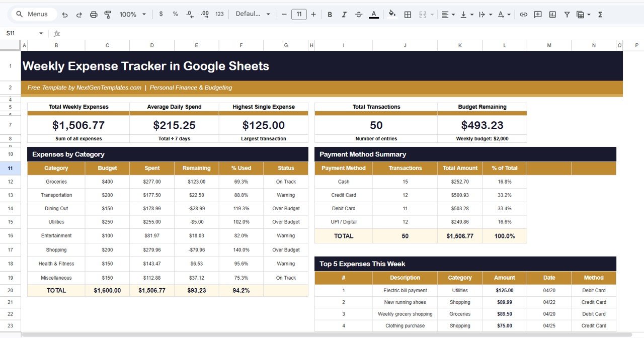The height and width of the screenshot is (338, 644).
Task: Insert a chart
Action: pos(552,15)
